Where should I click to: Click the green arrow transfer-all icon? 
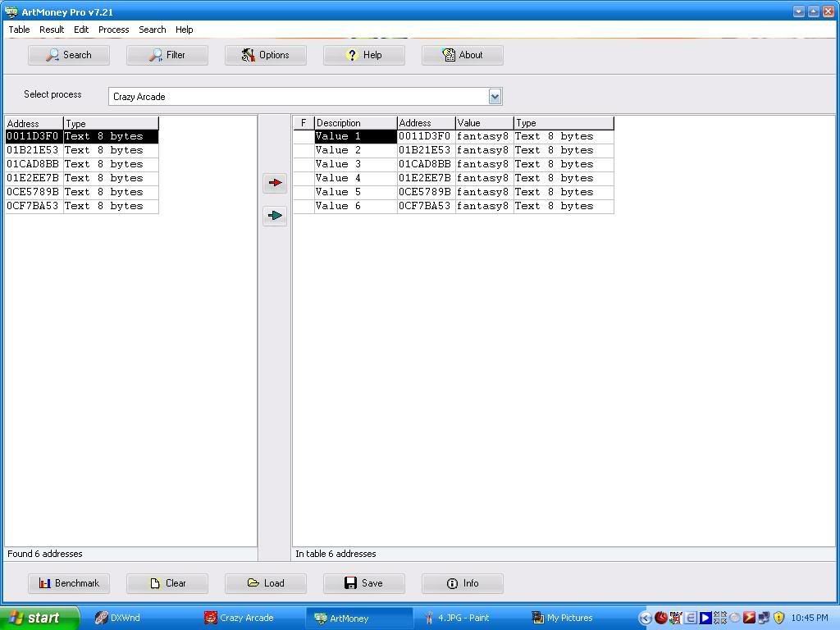(275, 216)
